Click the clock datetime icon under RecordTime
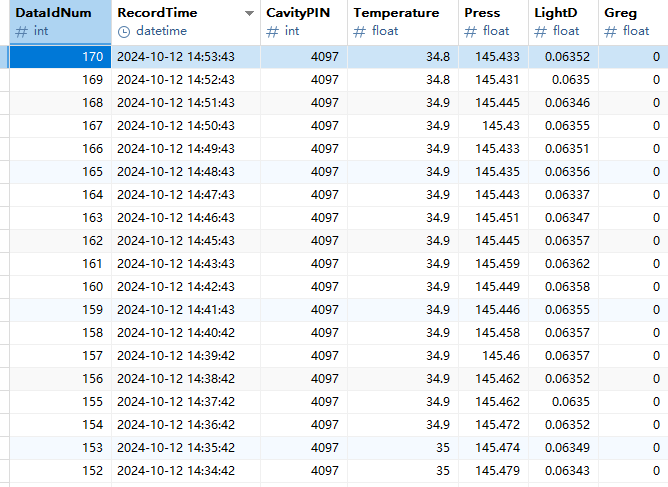668x487 pixels. coord(124,31)
